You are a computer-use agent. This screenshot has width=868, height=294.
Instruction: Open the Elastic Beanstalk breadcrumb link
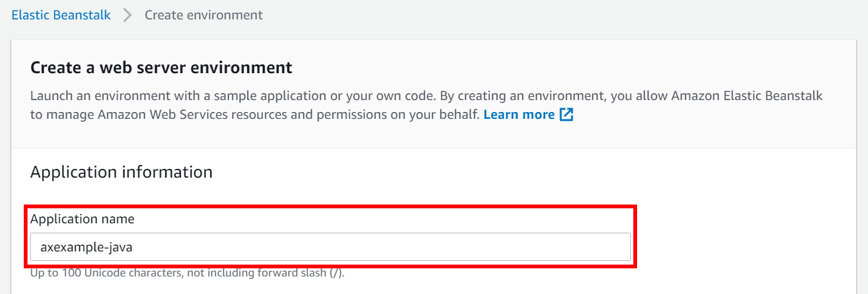61,15
